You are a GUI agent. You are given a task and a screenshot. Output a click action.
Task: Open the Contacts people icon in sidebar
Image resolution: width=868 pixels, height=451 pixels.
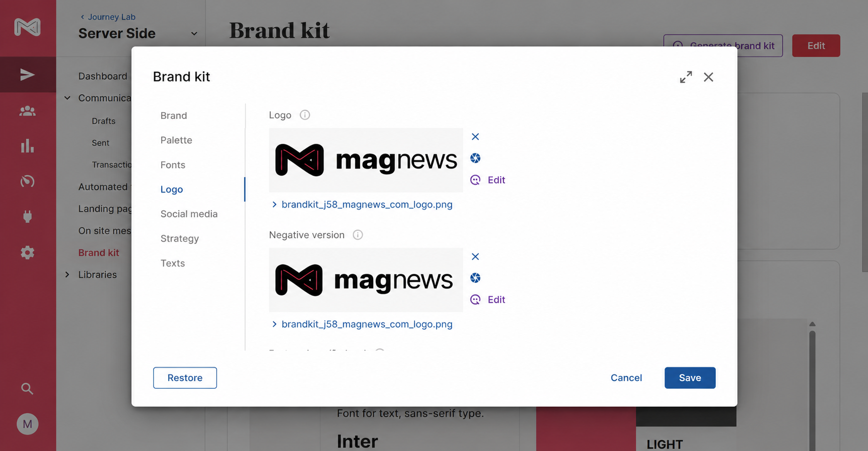tap(27, 111)
